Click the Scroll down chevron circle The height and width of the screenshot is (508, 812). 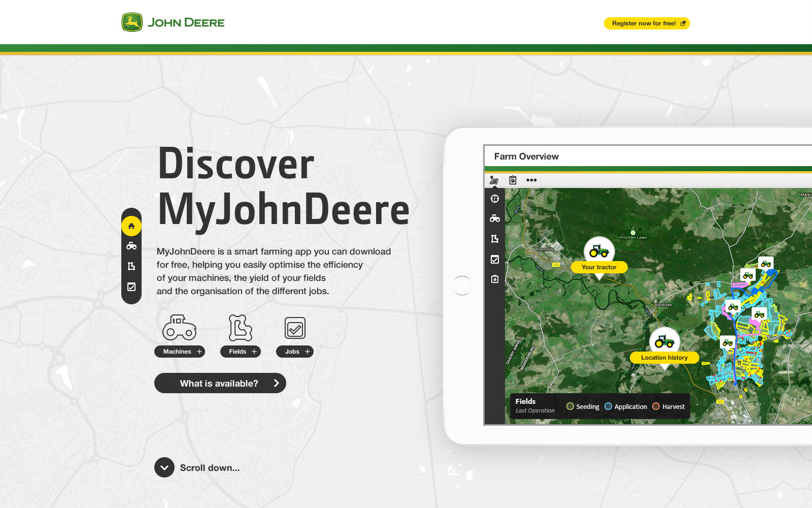coord(164,467)
